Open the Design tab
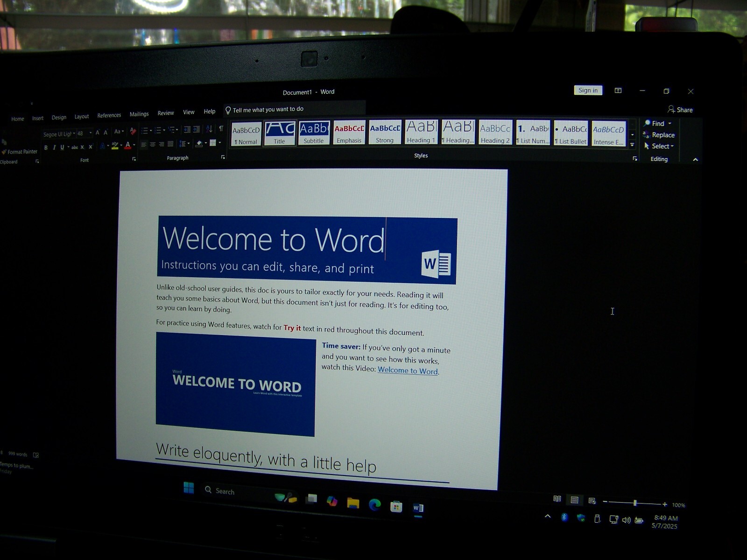 tap(59, 118)
